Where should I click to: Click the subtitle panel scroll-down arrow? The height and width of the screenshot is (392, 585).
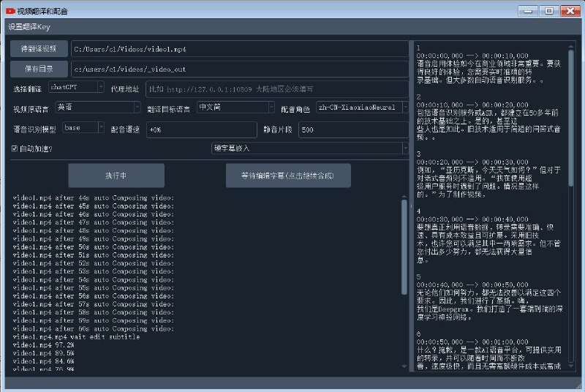(x=571, y=366)
